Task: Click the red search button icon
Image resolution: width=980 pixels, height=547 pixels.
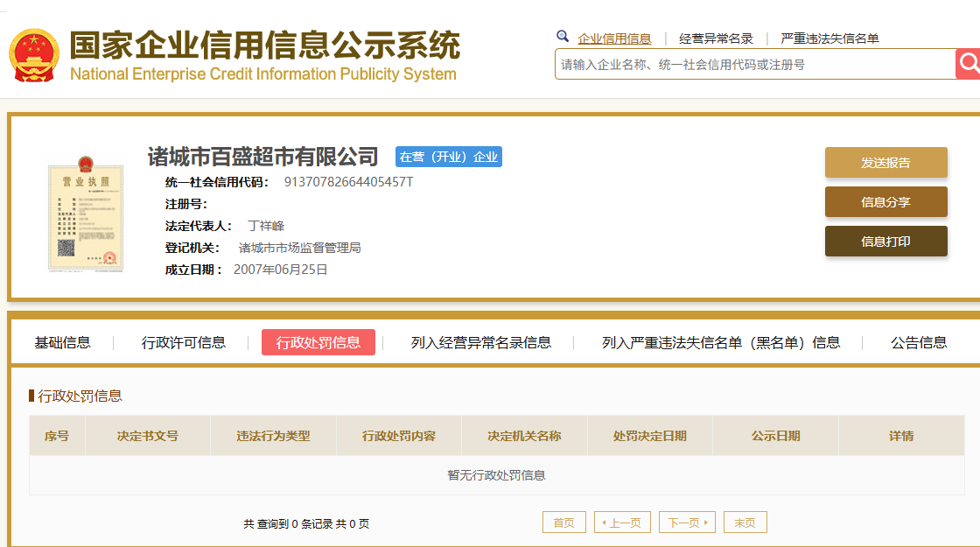Action: click(x=968, y=64)
